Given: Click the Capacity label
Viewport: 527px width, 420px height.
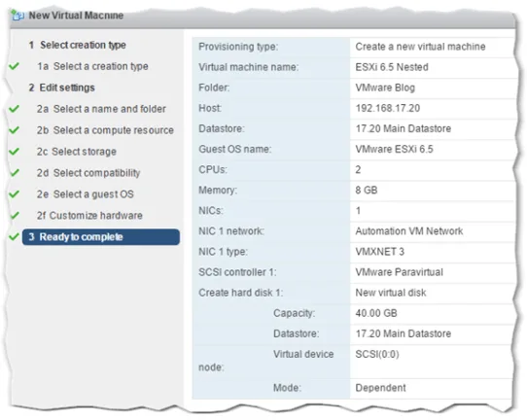Looking at the screenshot, I should (x=294, y=313).
